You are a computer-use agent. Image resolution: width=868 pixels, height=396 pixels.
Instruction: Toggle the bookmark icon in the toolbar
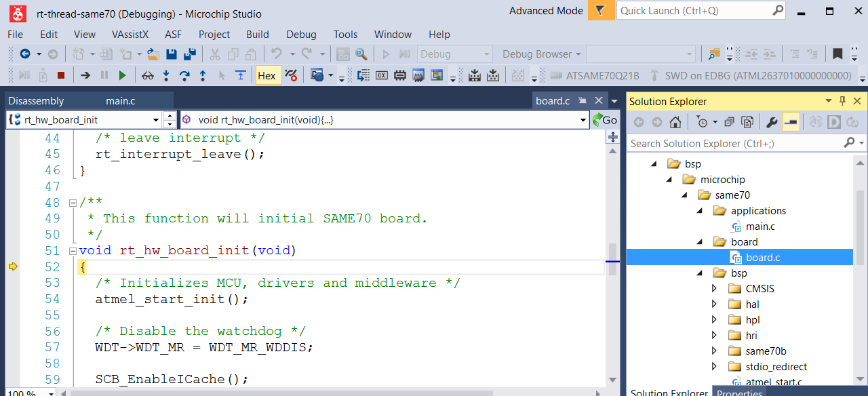tap(837, 54)
